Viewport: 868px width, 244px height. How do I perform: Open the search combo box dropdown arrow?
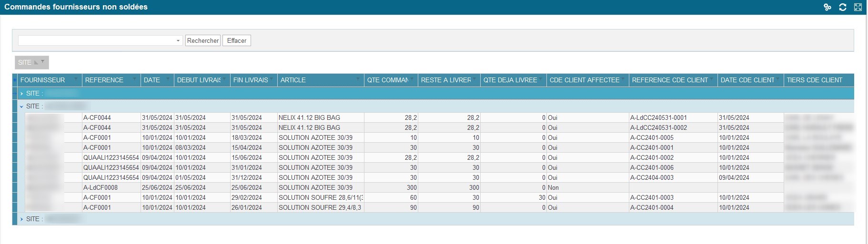coord(178,41)
